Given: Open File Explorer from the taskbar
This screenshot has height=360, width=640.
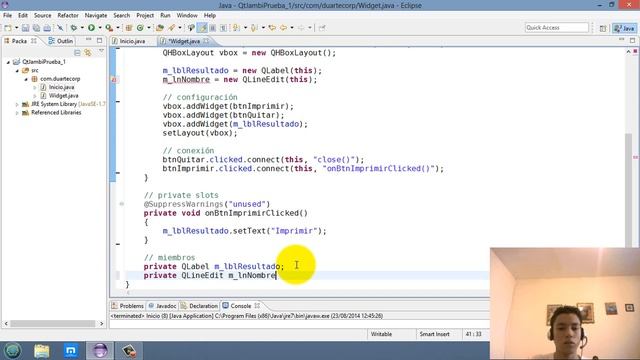Looking at the screenshot, I should coord(42,351).
